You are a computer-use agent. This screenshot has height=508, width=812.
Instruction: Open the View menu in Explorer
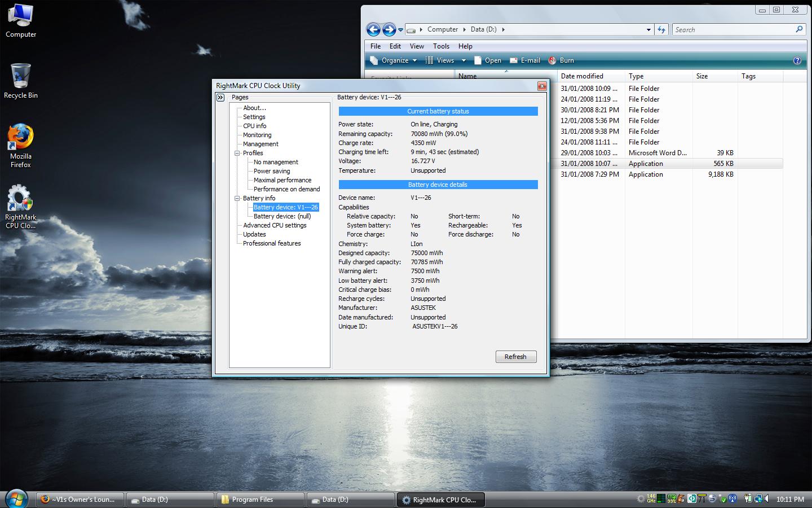tap(417, 46)
